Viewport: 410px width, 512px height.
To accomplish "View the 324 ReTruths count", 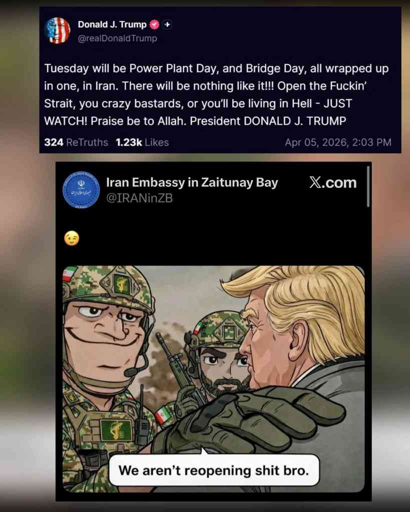I will [76, 142].
